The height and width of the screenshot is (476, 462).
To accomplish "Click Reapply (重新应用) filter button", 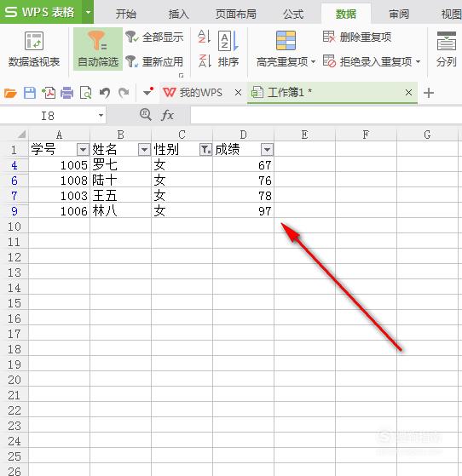I will [154, 61].
